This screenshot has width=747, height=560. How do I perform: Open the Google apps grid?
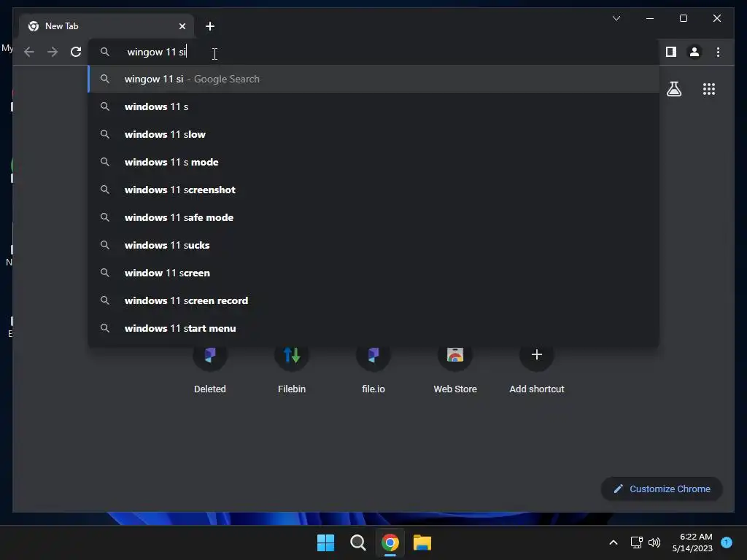coord(709,89)
